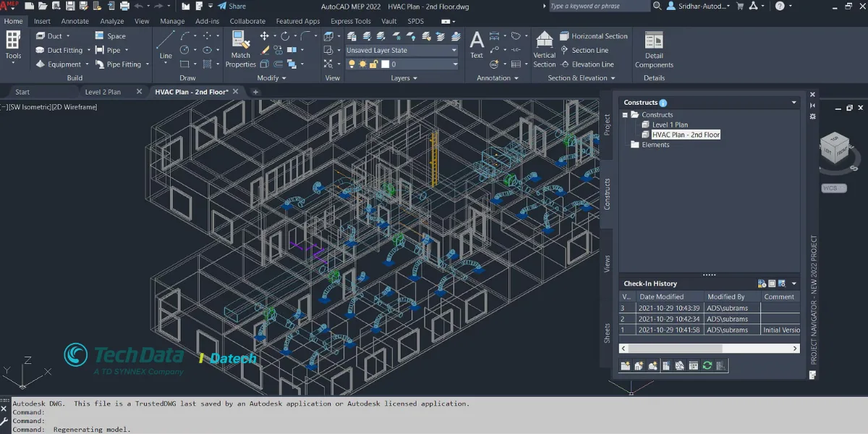Add a Space from Build panel
The width and height of the screenshot is (868, 434).
(110, 36)
